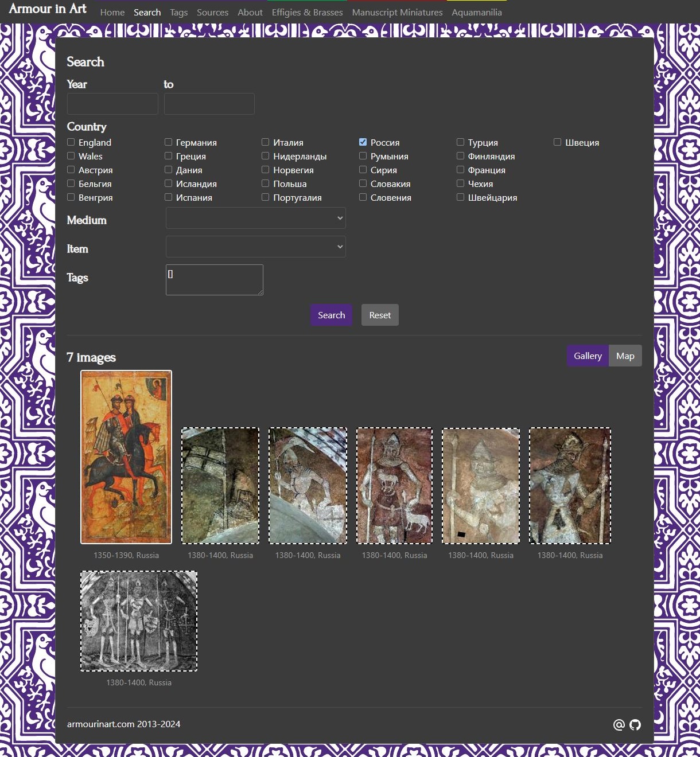Toggle the Австрия checkbox
The image size is (700, 757).
click(71, 170)
